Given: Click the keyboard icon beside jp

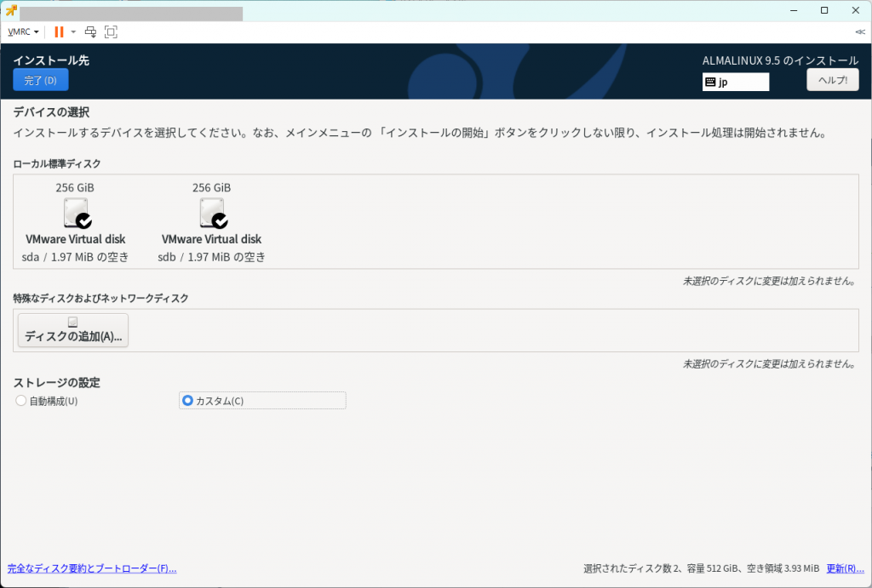Looking at the screenshot, I should tap(710, 82).
